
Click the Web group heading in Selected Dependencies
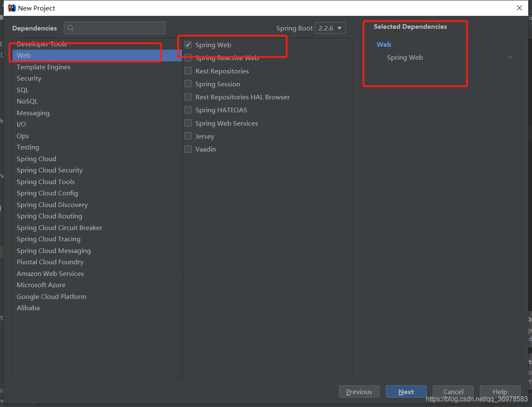pos(384,44)
